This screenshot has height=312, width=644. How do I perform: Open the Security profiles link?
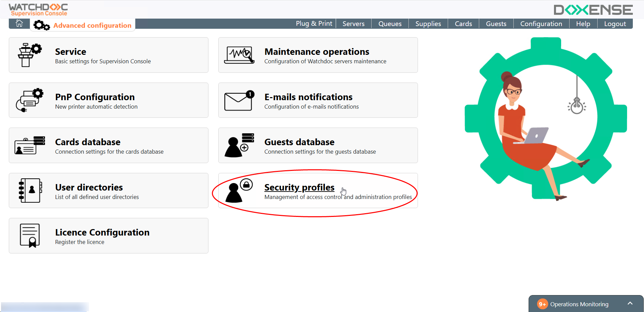pyautogui.click(x=299, y=187)
